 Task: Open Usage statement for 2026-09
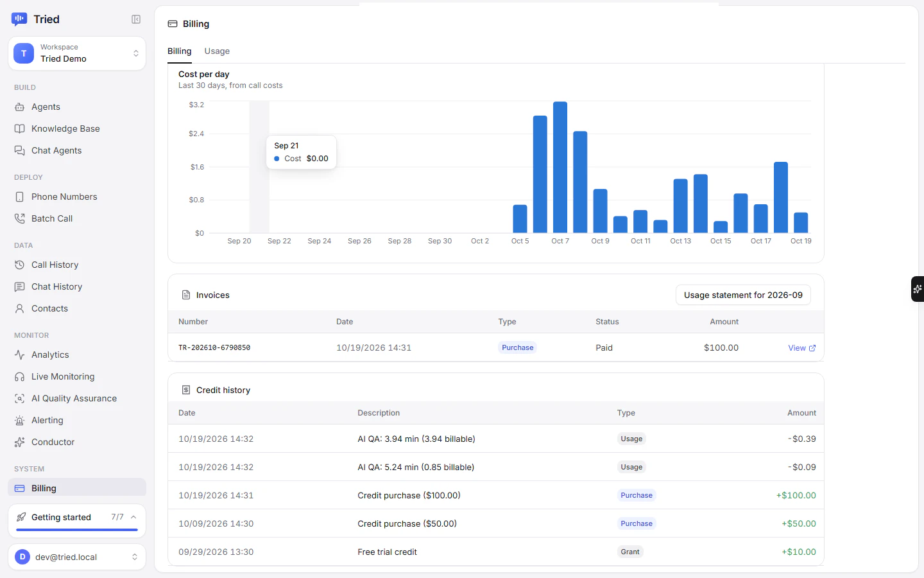pyautogui.click(x=743, y=295)
